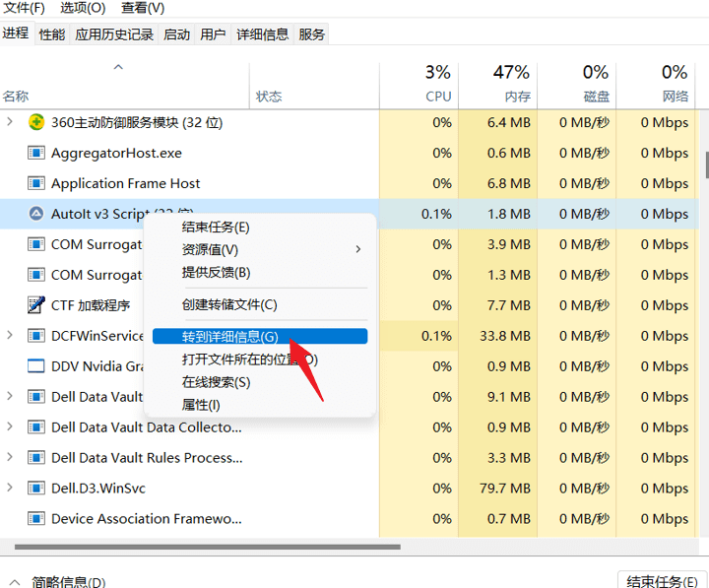Choose 创建转储文件(C) in context menu
This screenshot has height=588, width=709.
260,304
